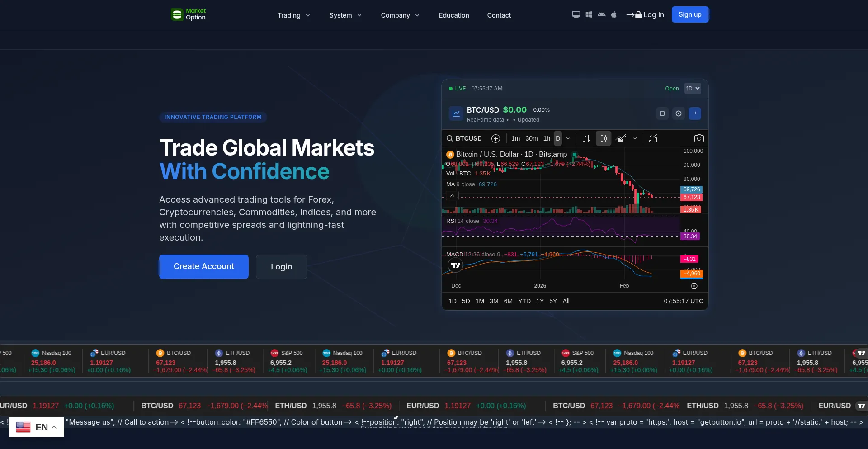
Task: Click the 07:55:17 UTC timezone label
Action: tap(684, 301)
